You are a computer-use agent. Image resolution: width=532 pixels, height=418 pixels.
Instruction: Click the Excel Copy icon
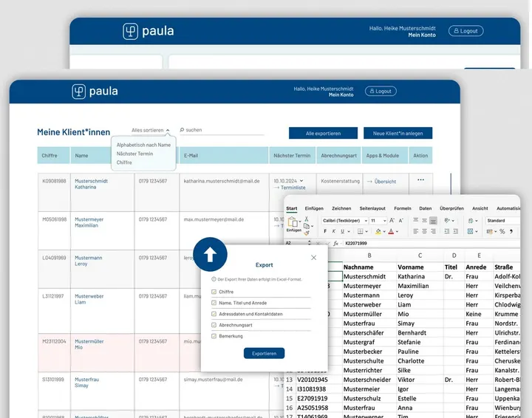307,226
